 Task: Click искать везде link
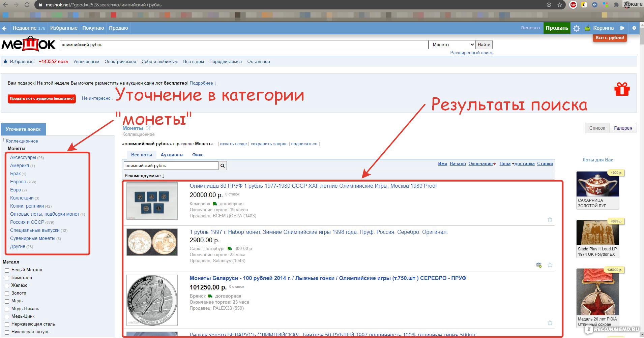tap(233, 144)
